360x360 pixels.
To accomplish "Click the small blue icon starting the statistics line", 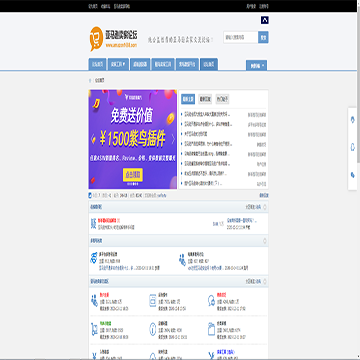I will click(x=90, y=195).
